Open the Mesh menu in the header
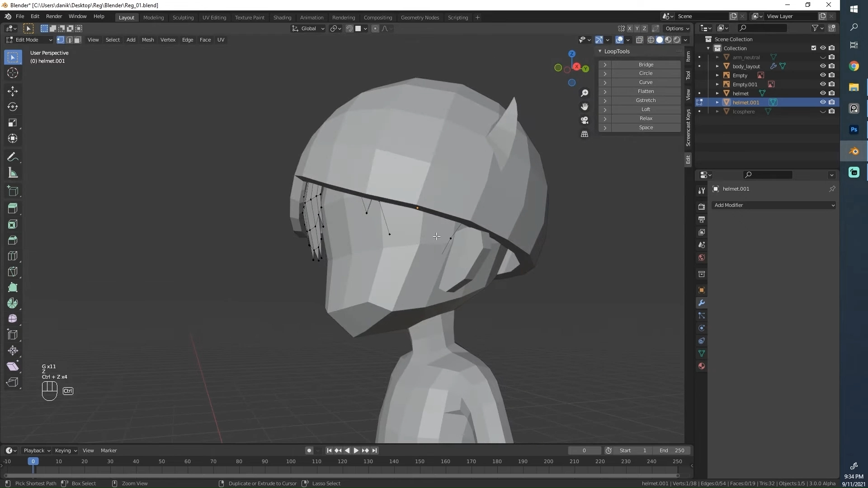This screenshot has height=488, width=868. [x=148, y=40]
